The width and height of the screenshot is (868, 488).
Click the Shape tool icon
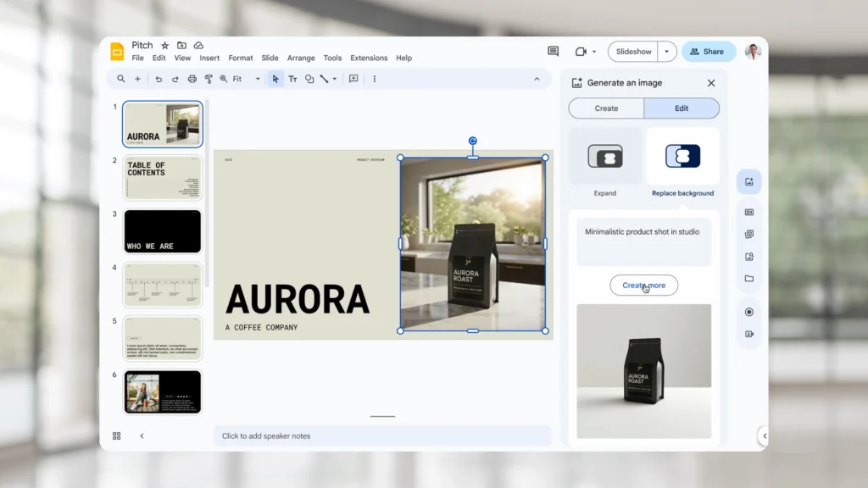pyautogui.click(x=309, y=79)
